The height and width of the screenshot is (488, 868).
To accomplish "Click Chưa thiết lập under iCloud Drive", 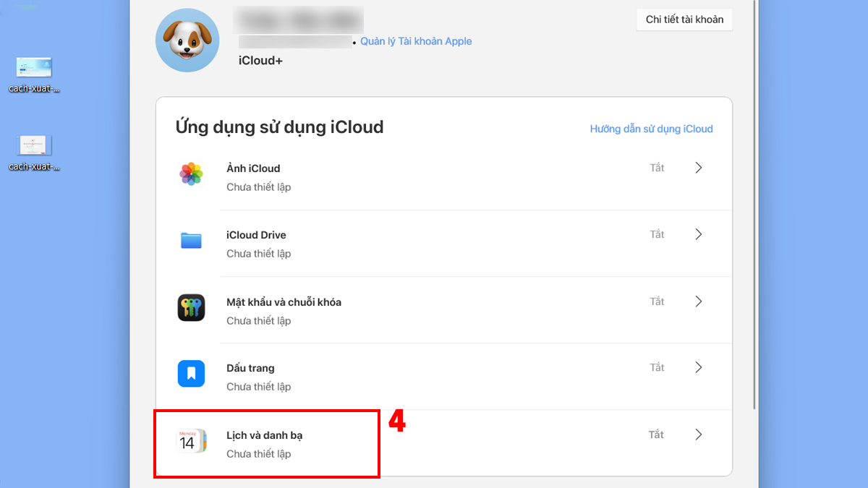I will [x=258, y=254].
